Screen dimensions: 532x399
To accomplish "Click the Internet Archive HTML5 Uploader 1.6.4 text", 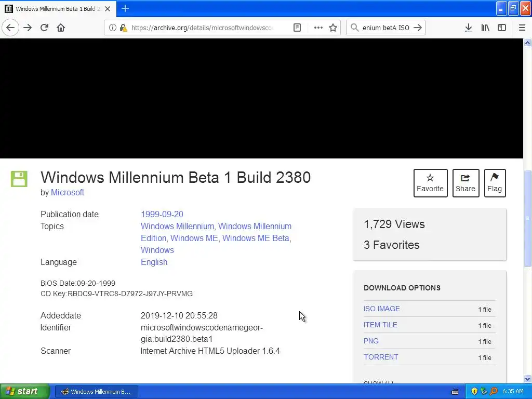I will 210,351.
